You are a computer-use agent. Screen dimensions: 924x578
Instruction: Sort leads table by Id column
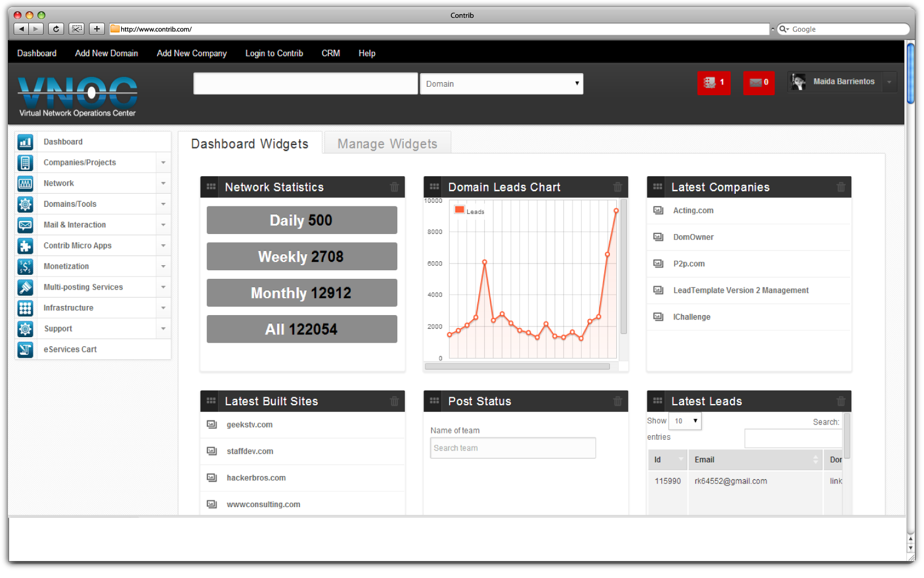click(x=668, y=460)
